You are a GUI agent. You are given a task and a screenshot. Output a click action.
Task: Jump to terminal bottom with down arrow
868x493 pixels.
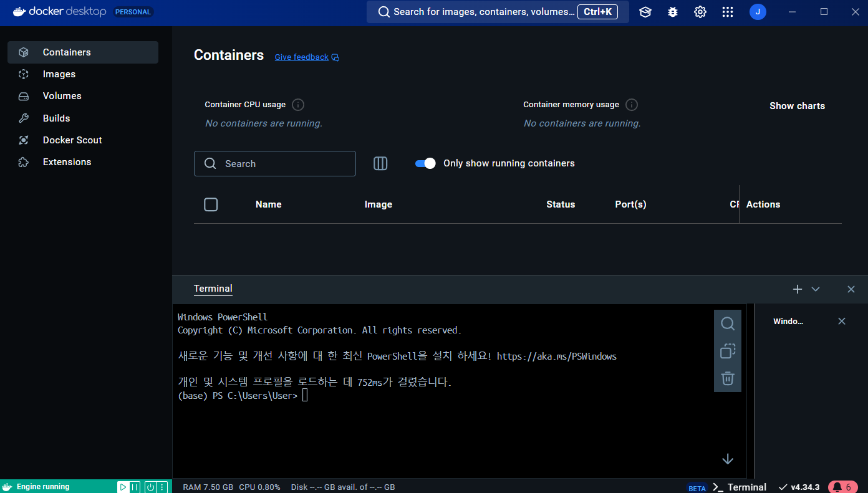click(727, 459)
